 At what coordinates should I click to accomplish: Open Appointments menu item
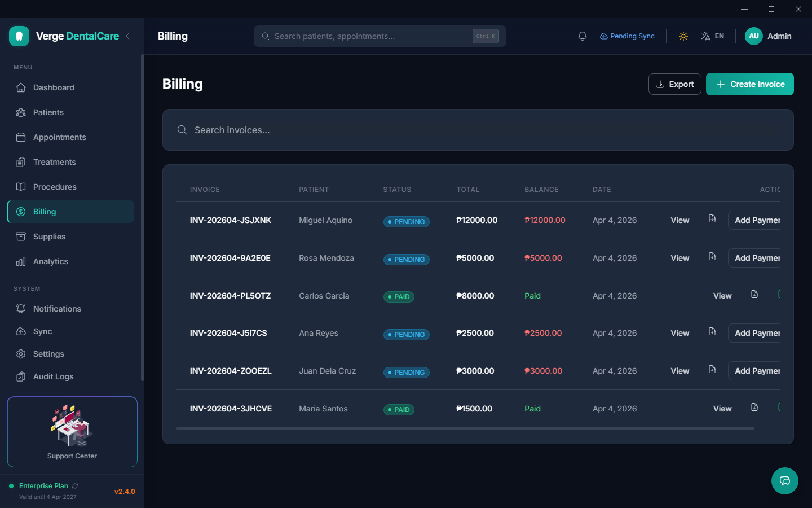point(70,137)
